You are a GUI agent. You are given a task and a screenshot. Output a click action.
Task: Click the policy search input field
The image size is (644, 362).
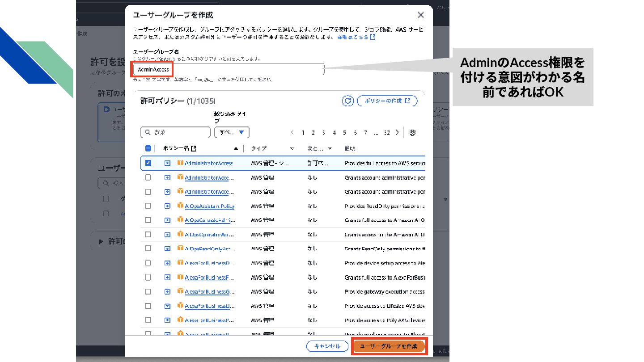click(175, 133)
